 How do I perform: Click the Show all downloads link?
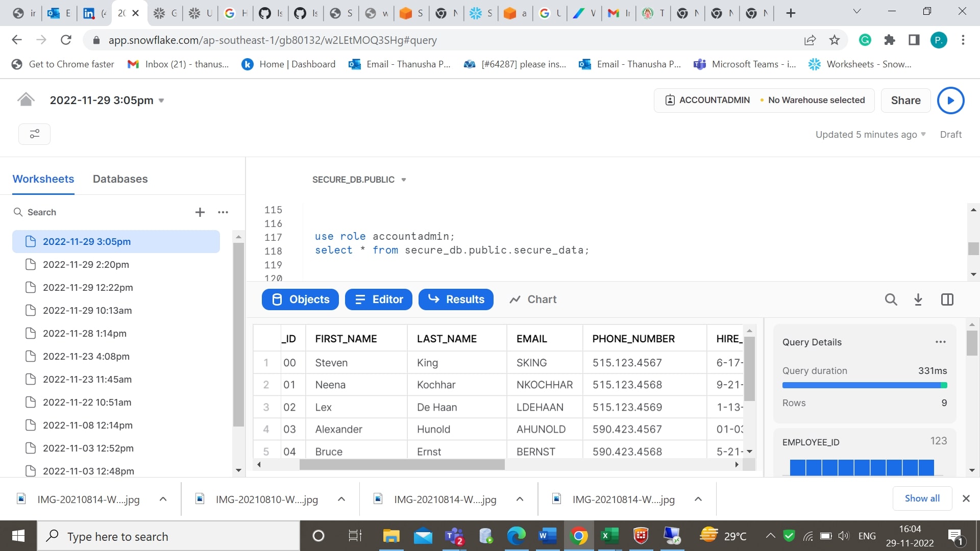[921, 498]
